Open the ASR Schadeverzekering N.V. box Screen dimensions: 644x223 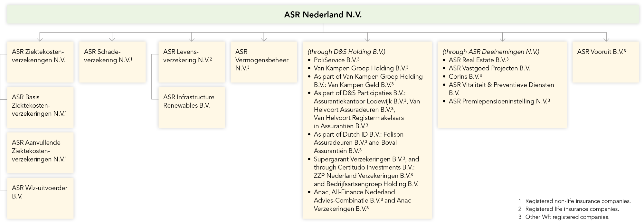click(112, 62)
